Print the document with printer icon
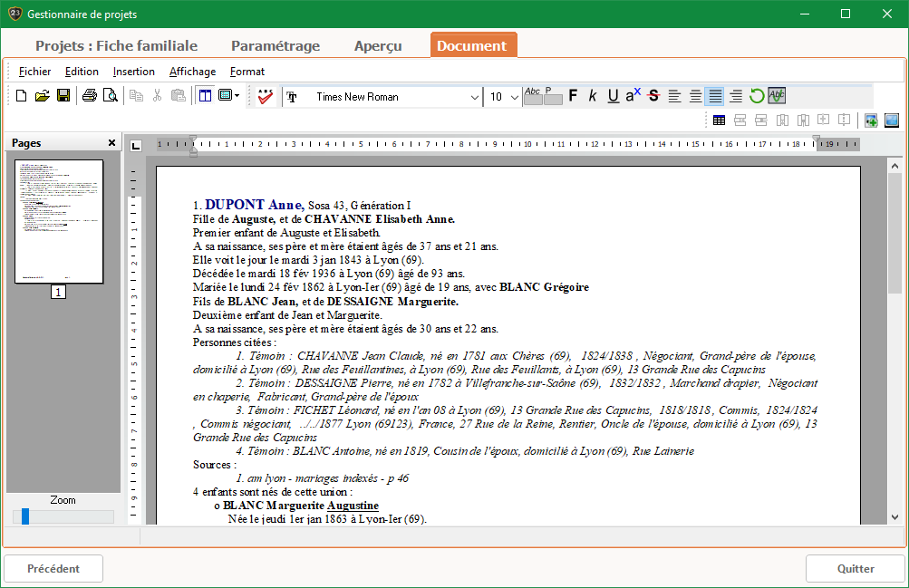 click(90, 96)
